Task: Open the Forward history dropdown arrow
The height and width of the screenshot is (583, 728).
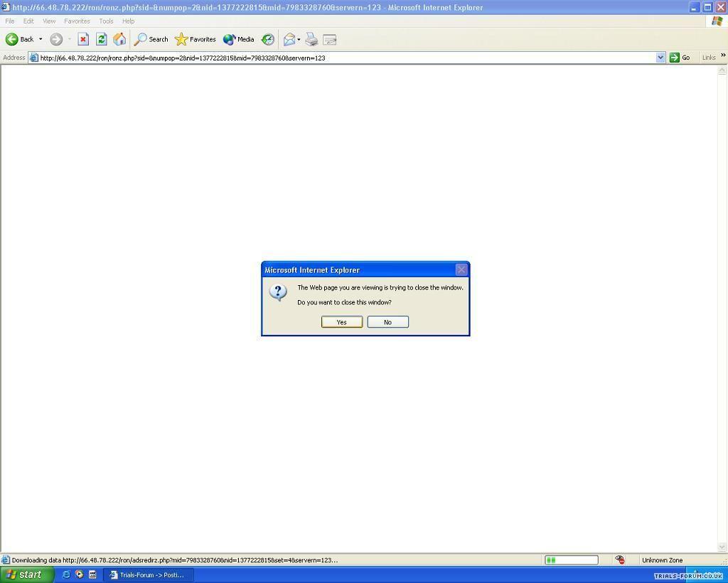Action: coord(70,39)
